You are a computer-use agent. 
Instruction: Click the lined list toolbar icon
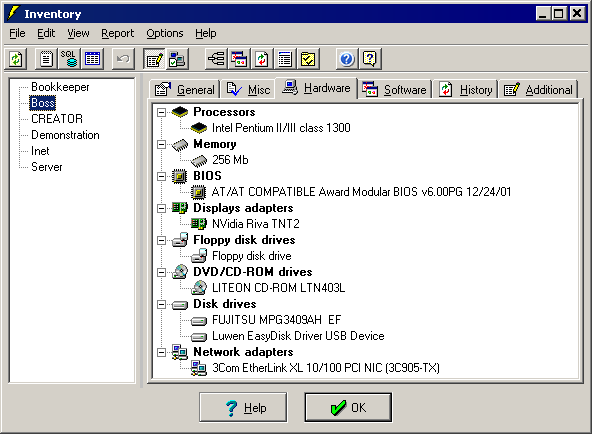(x=285, y=59)
